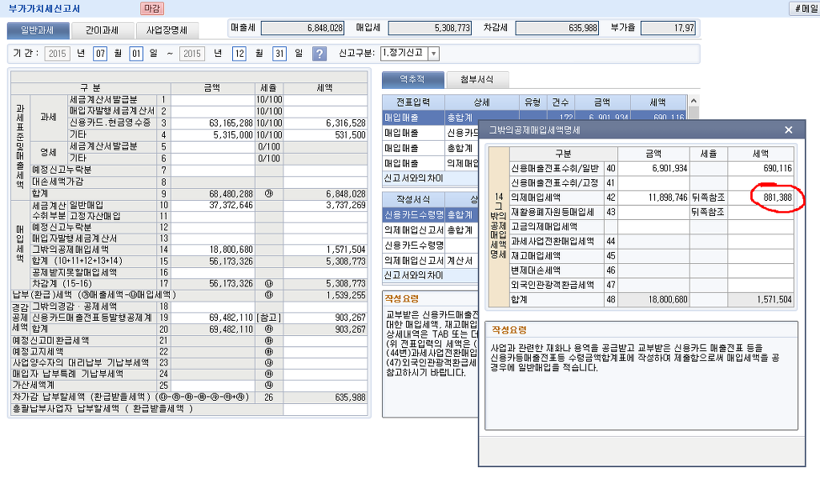
Task: Click the 전표입력 column header
Action: [413, 102]
